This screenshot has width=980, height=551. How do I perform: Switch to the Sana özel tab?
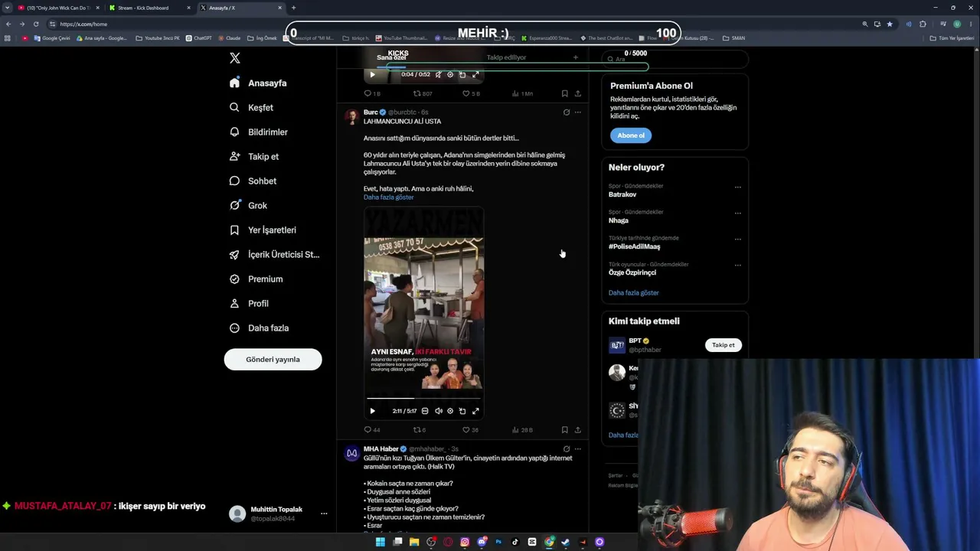tap(391, 57)
